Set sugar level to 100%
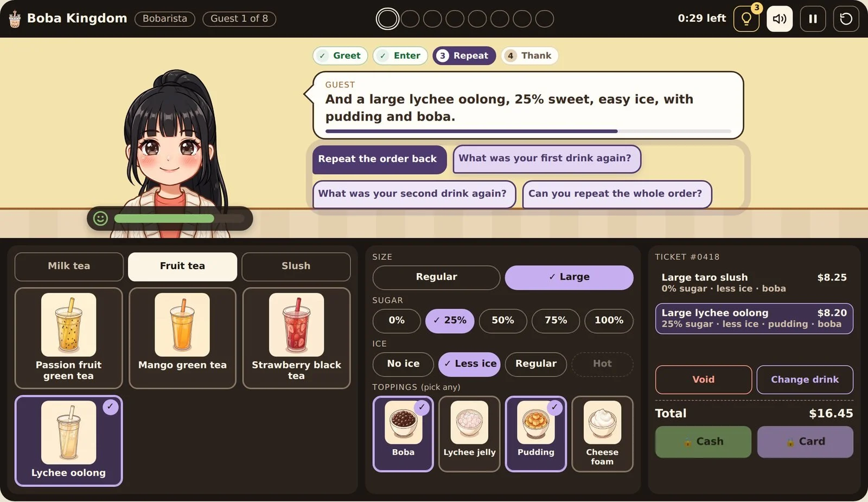Screen dimensions: 868x502 click(x=609, y=321)
